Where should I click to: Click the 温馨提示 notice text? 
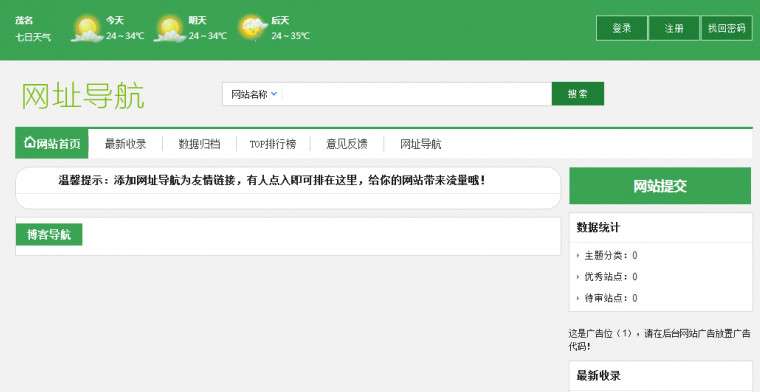[x=272, y=180]
